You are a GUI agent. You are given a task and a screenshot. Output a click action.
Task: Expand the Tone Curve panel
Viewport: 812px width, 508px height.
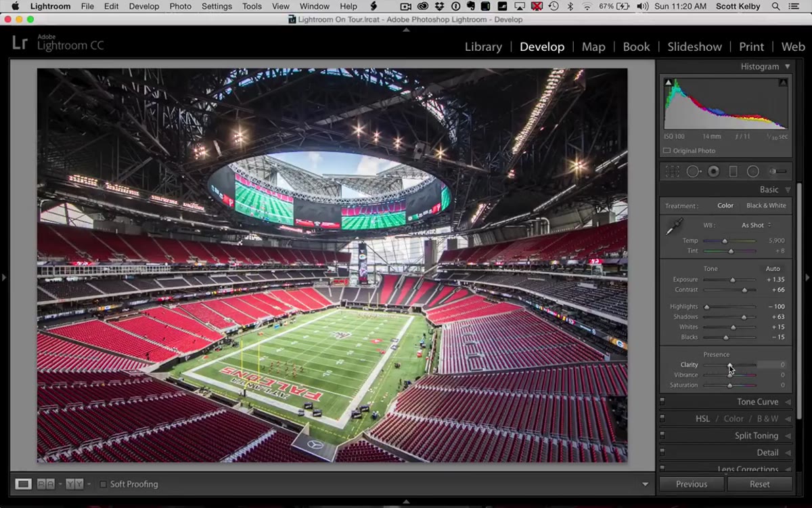pos(788,402)
